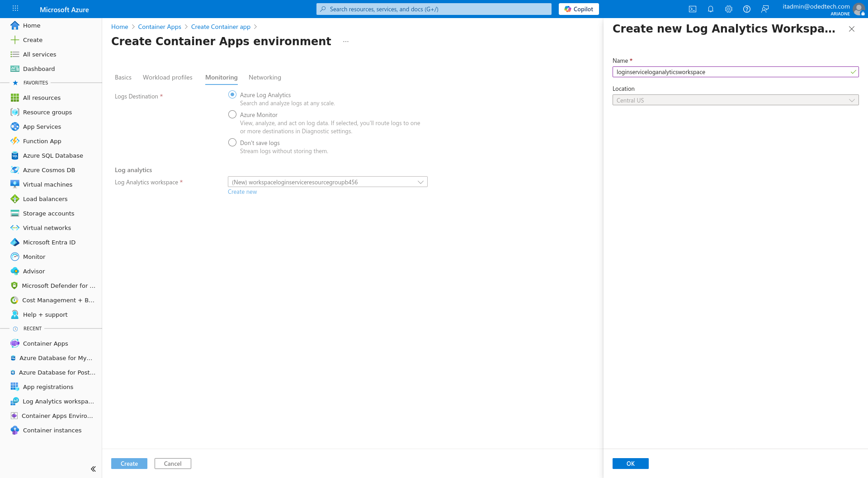Select the Monitoring tab
Image resolution: width=868 pixels, height=478 pixels.
[x=222, y=77]
